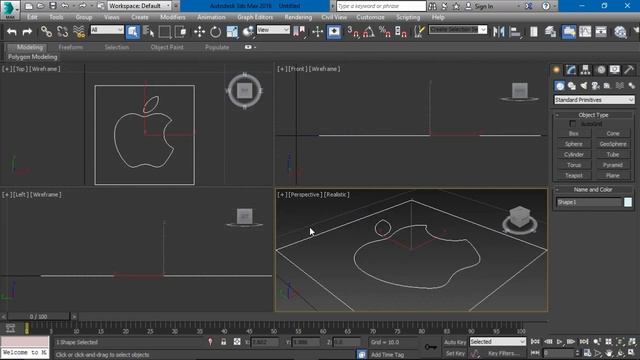Viewport: 640px width, 360px height.
Task: Click the time slider showing 0 / 100
Action: [38, 316]
